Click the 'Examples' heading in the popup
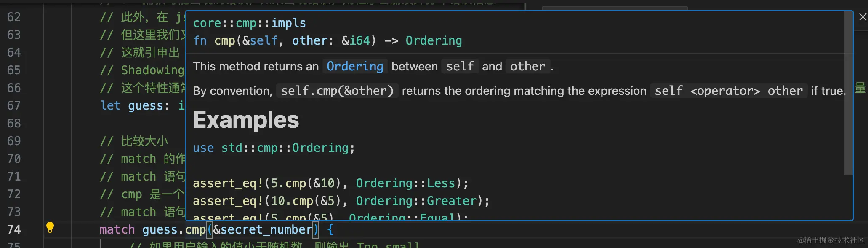This screenshot has height=248, width=868. coord(246,120)
